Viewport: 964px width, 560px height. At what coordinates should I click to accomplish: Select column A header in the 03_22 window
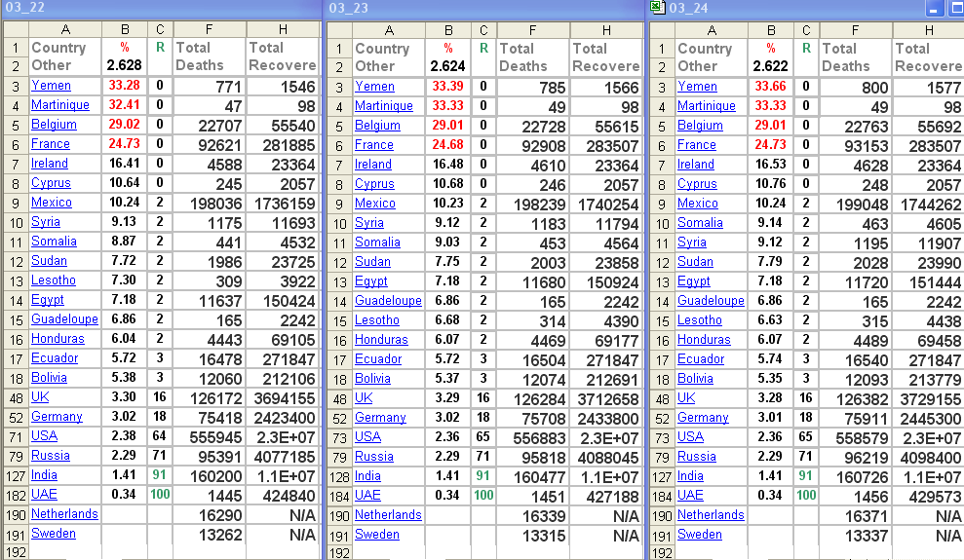(64, 29)
